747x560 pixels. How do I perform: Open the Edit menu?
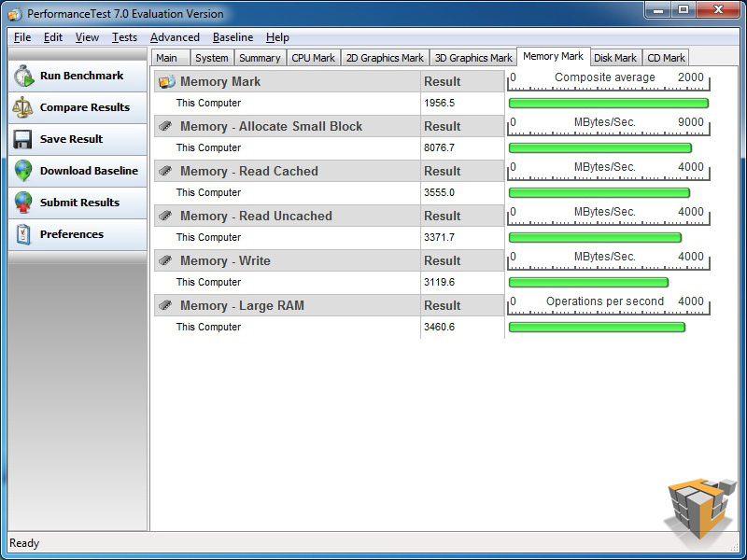[x=53, y=37]
